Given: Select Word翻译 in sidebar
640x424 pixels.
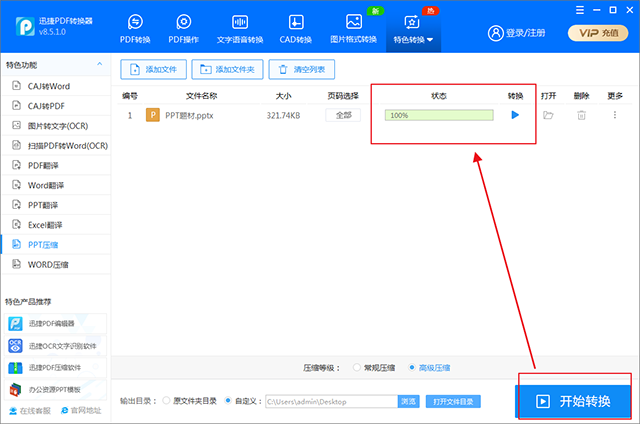Looking at the screenshot, I should point(56,185).
